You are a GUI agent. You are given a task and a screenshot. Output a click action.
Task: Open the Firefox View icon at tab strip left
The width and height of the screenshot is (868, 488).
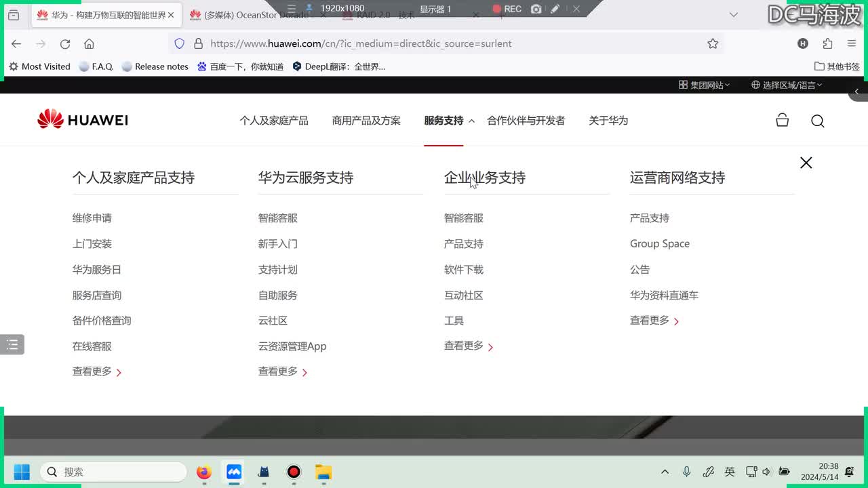point(14,15)
